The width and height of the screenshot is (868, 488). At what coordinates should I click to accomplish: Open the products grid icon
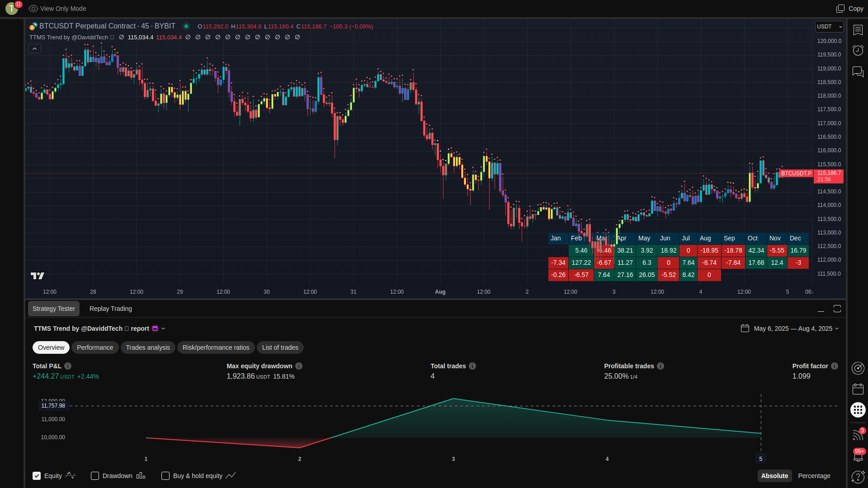pos(858,410)
